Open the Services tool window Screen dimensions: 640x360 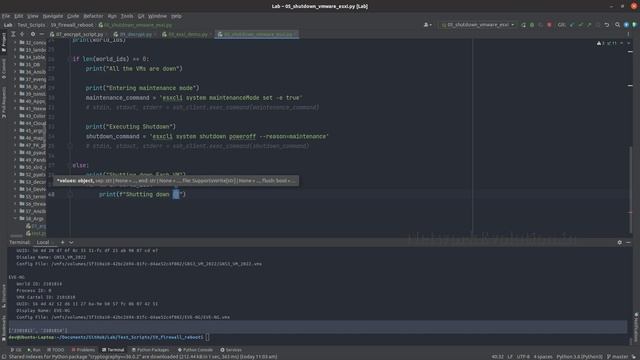click(x=231, y=350)
